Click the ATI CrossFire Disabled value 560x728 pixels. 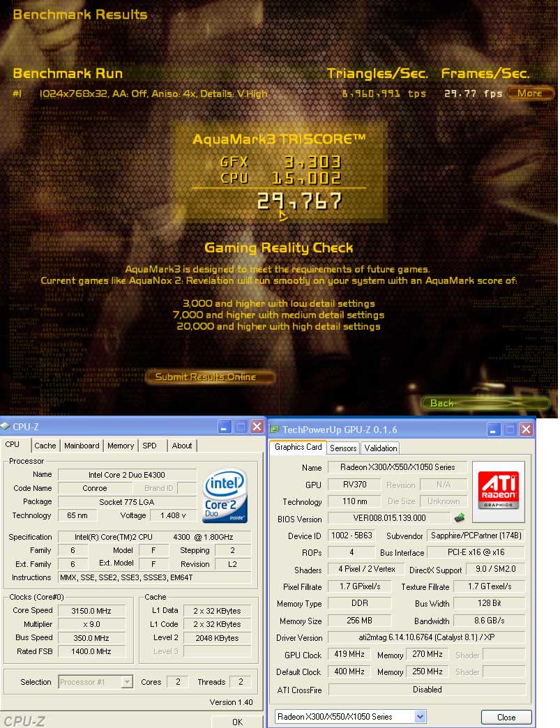427,690
